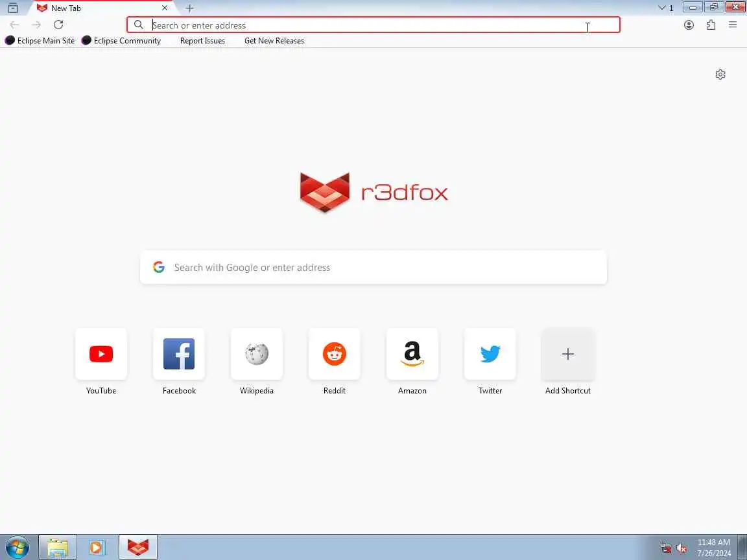747x560 pixels.
Task: Focus the Search or enter address bar
Action: point(373,25)
